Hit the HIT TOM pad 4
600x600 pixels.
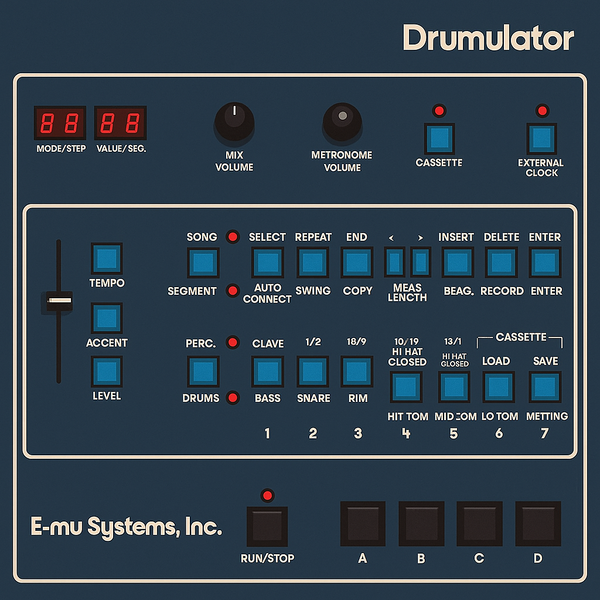click(x=406, y=387)
